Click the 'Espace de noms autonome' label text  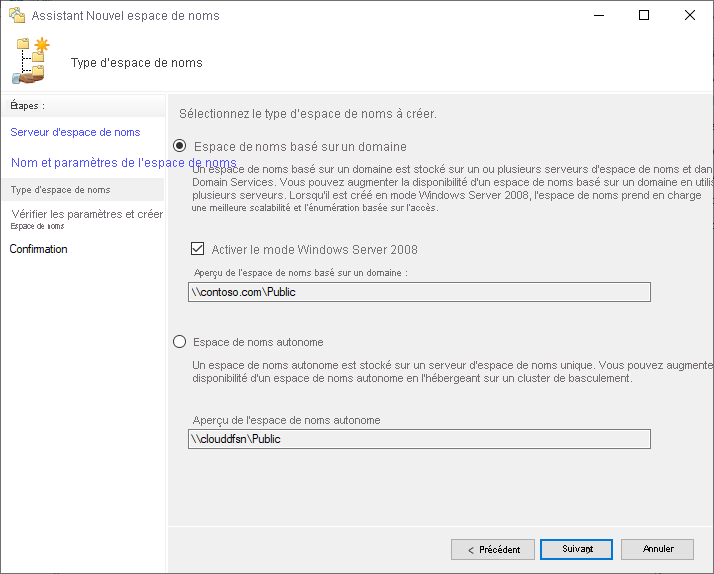[x=258, y=342]
